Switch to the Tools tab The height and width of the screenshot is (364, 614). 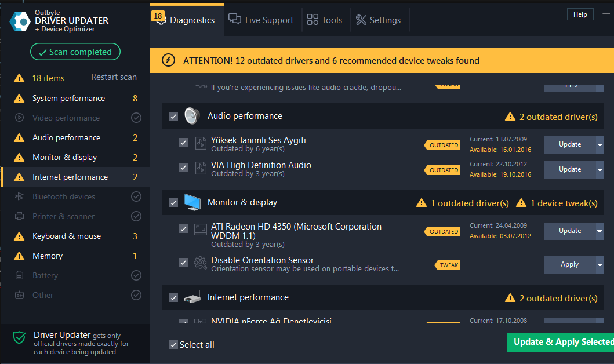coord(325,20)
